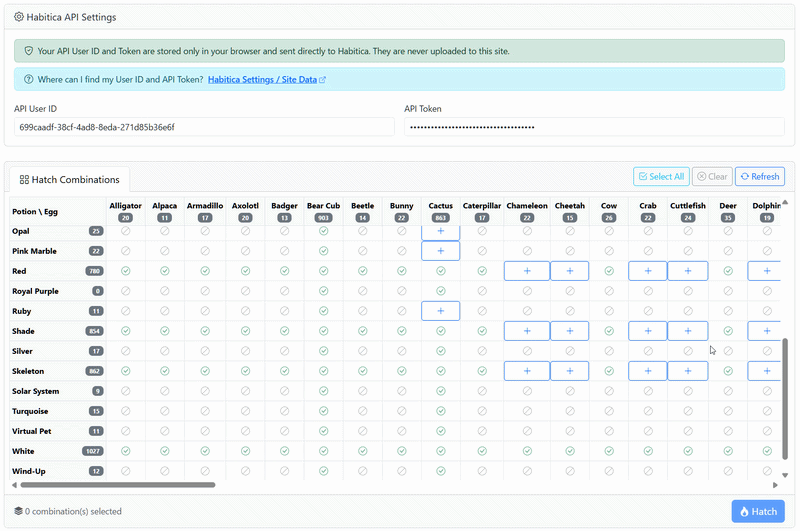Click the unavailable icon for Wind-Up Crab

coord(648,471)
